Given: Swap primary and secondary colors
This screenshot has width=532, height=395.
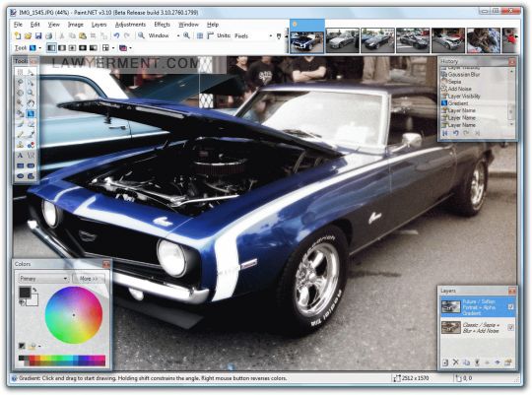Looking at the screenshot, I should [x=34, y=290].
